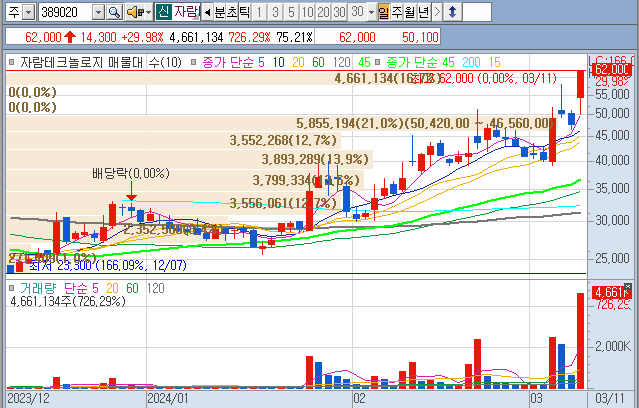Click the 14,300 price change value
The height and width of the screenshot is (408, 639).
coord(98,37)
